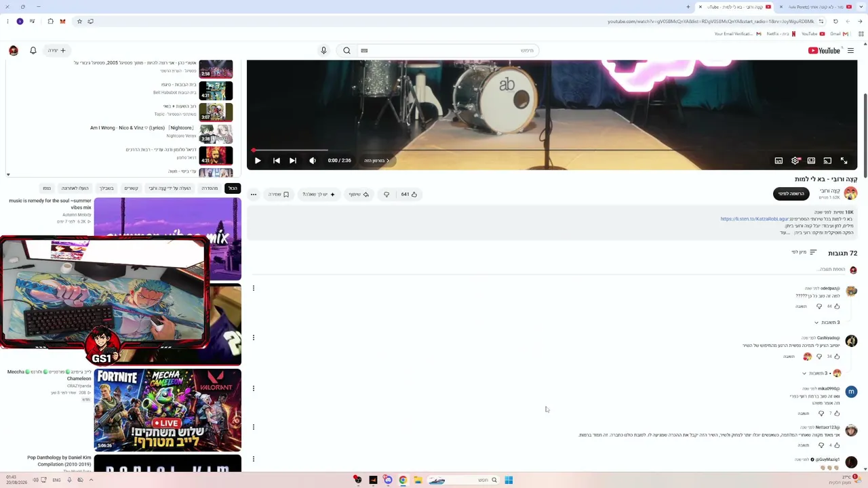Go to YouTube home via the logo
868x488 pixels.
(x=824, y=50)
